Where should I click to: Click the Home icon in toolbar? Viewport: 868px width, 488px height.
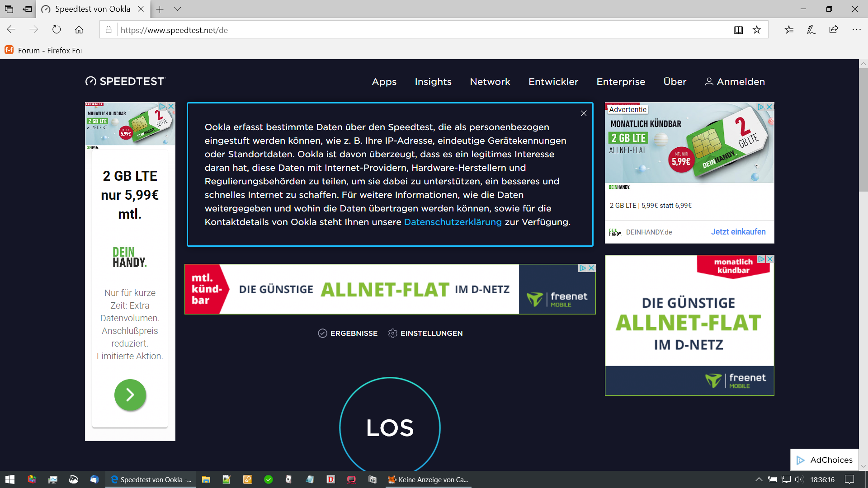pos(79,30)
